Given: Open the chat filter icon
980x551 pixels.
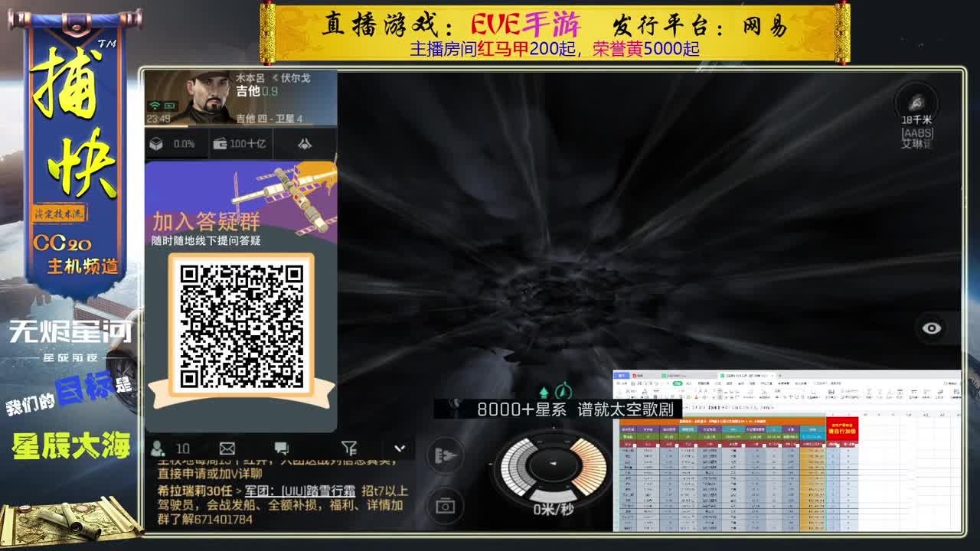Looking at the screenshot, I should point(348,448).
